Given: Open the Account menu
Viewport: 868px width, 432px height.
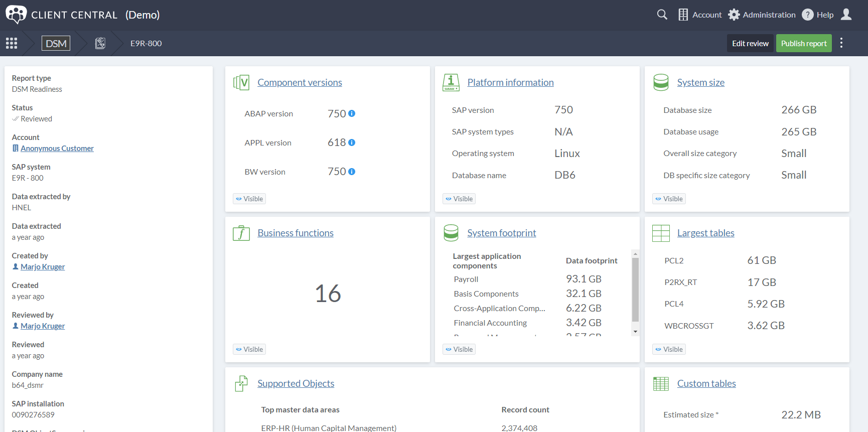Looking at the screenshot, I should click(700, 15).
